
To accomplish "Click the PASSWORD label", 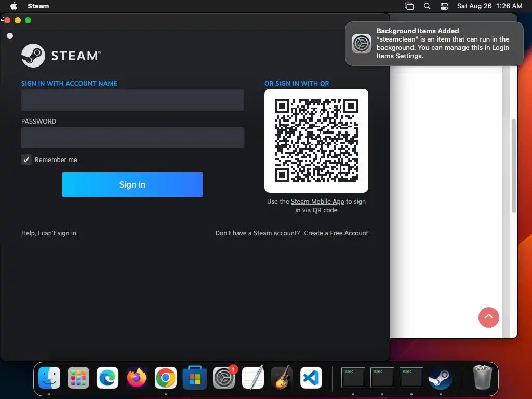I will tap(38, 122).
